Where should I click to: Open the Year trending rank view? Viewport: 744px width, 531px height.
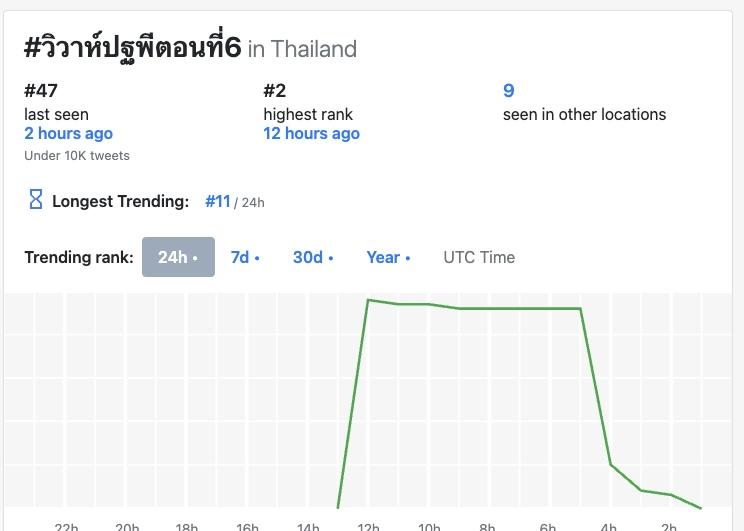click(x=388, y=257)
